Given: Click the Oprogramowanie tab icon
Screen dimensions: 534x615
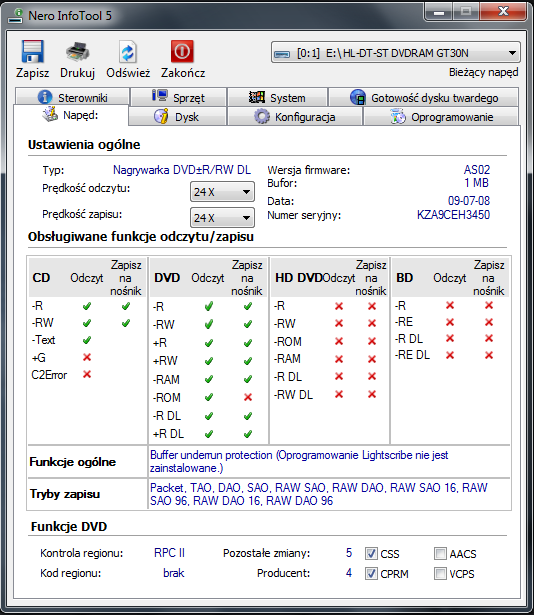Looking at the screenshot, I should pyautogui.click(x=398, y=116).
